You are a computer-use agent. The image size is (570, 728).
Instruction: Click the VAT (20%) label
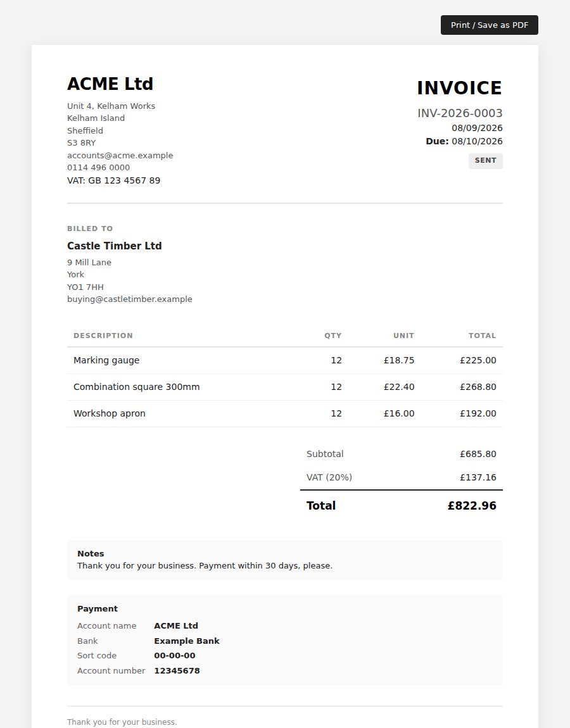click(329, 477)
